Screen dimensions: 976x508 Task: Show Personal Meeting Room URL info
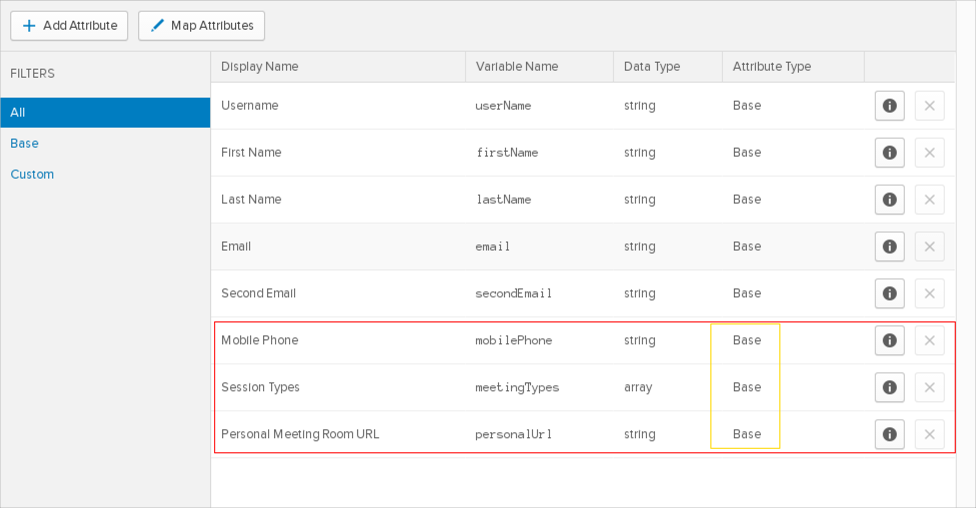(889, 435)
